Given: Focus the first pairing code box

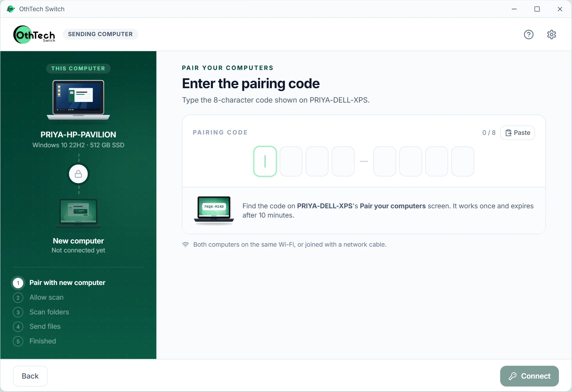Looking at the screenshot, I should click(x=265, y=161).
